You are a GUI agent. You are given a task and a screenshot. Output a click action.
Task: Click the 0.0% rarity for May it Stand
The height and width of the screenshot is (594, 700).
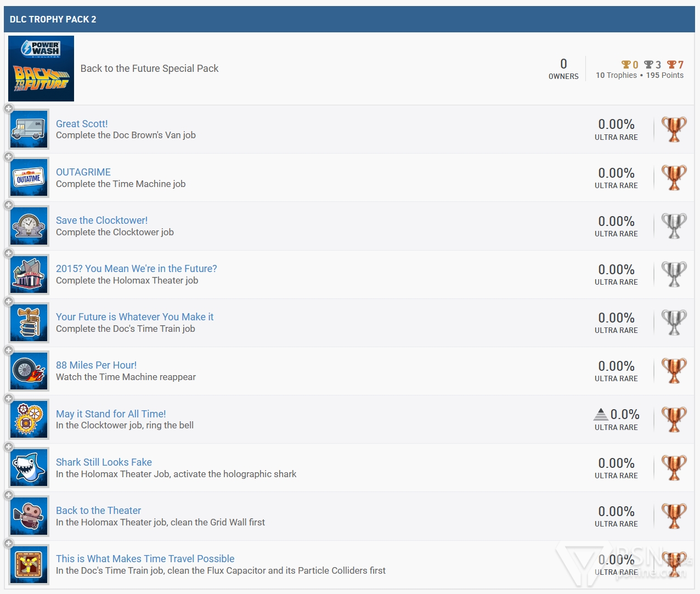pos(625,415)
